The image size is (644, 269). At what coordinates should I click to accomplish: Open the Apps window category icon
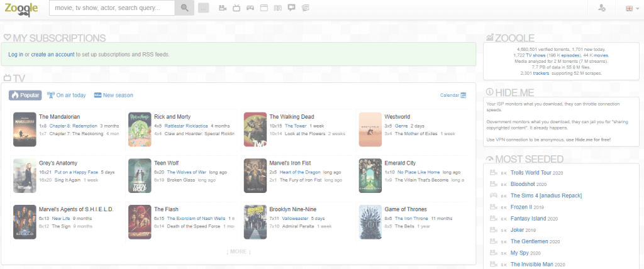pyautogui.click(x=264, y=8)
